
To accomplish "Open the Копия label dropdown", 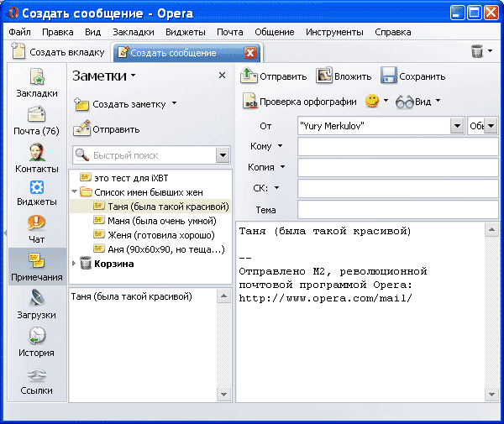I will click(x=282, y=167).
